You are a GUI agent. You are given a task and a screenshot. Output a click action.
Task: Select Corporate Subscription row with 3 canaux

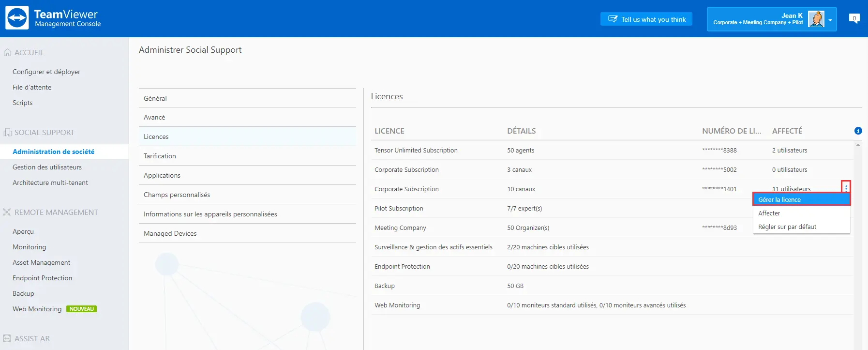click(x=612, y=169)
